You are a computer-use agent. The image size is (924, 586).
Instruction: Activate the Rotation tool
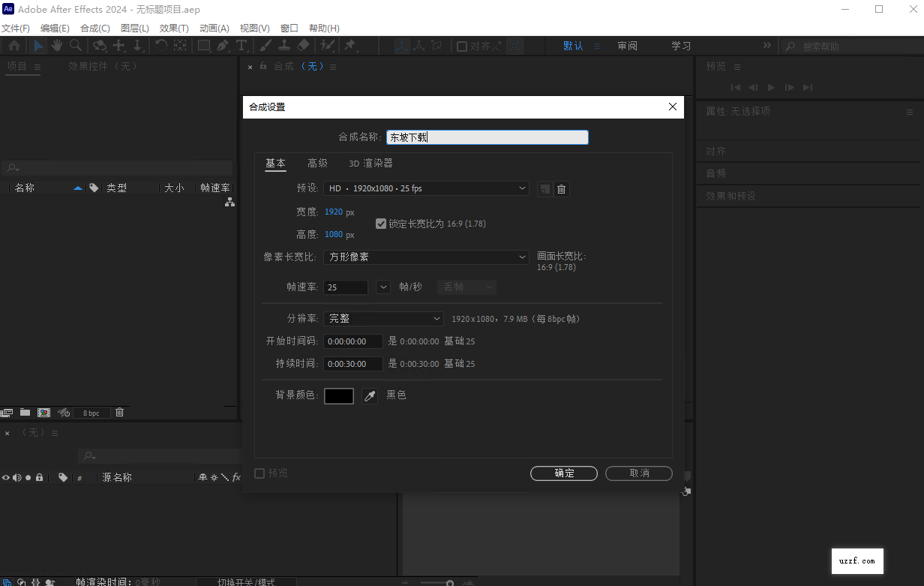point(160,45)
